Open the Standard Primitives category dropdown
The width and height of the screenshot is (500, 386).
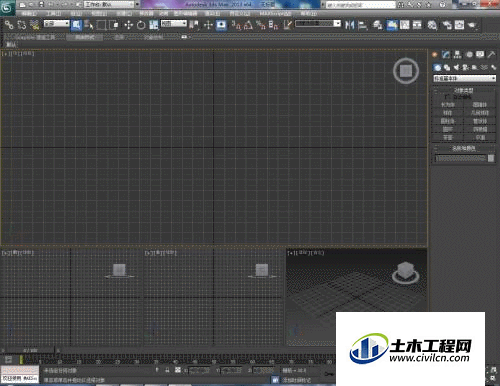464,78
